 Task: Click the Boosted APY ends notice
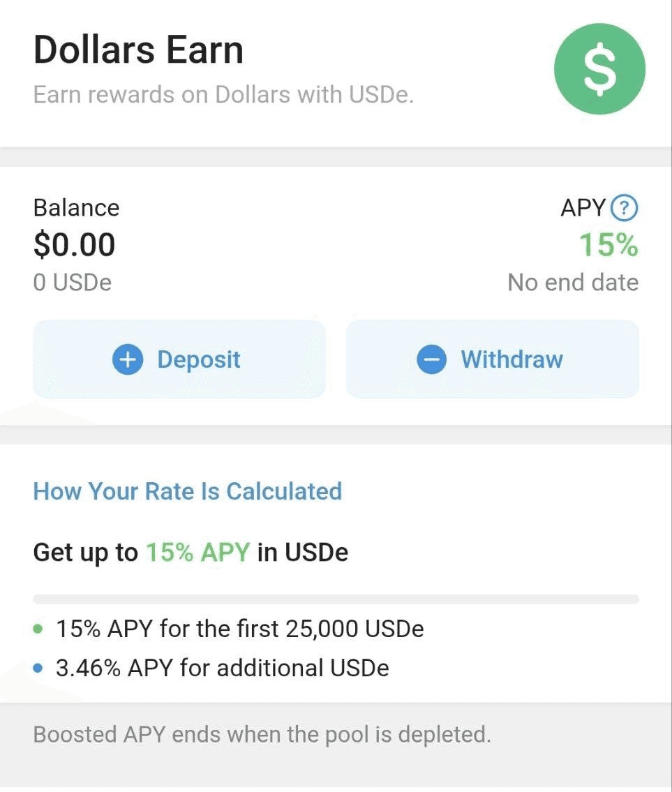[262, 734]
